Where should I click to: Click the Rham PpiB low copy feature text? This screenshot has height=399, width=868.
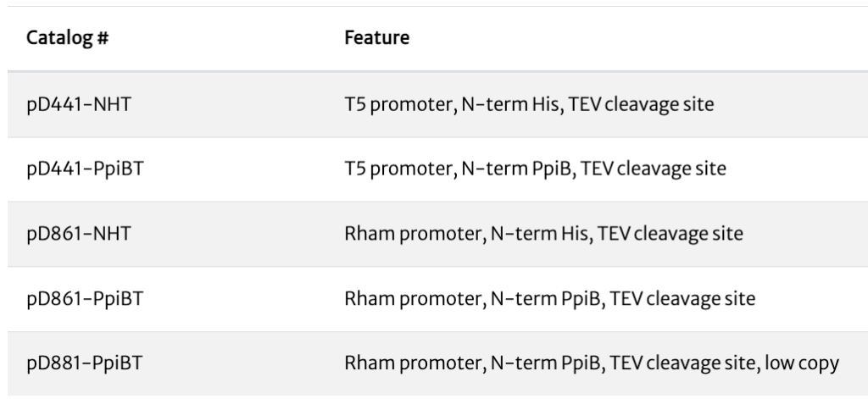(x=592, y=363)
